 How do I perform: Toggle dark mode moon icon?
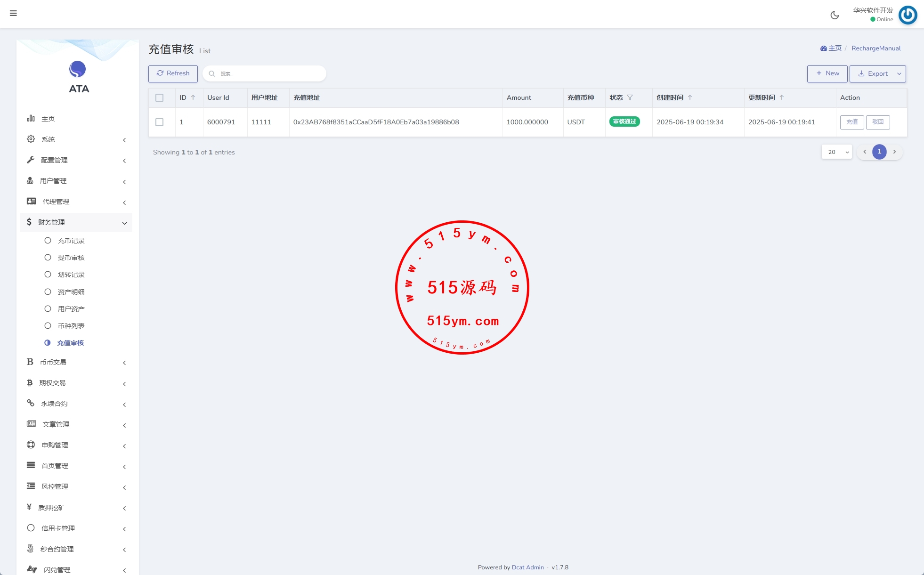tap(835, 15)
